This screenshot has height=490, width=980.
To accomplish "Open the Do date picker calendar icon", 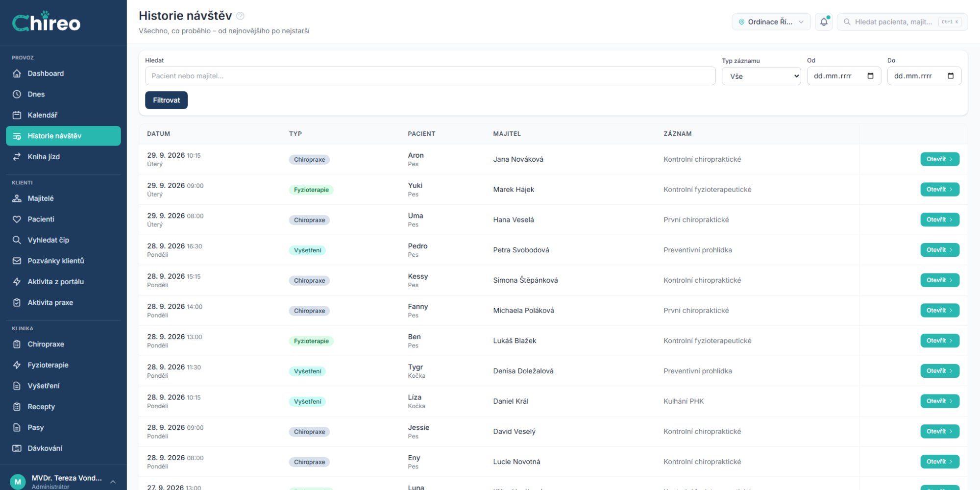I will point(951,76).
